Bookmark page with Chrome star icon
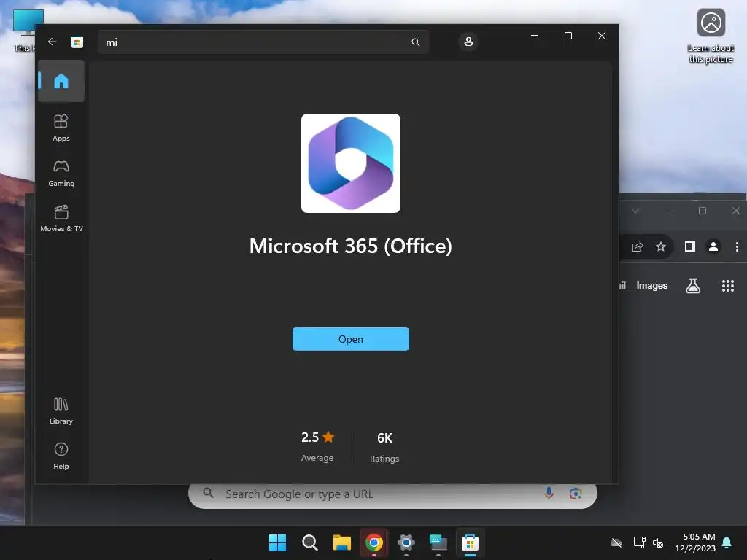The width and height of the screenshot is (747, 560). [661, 246]
